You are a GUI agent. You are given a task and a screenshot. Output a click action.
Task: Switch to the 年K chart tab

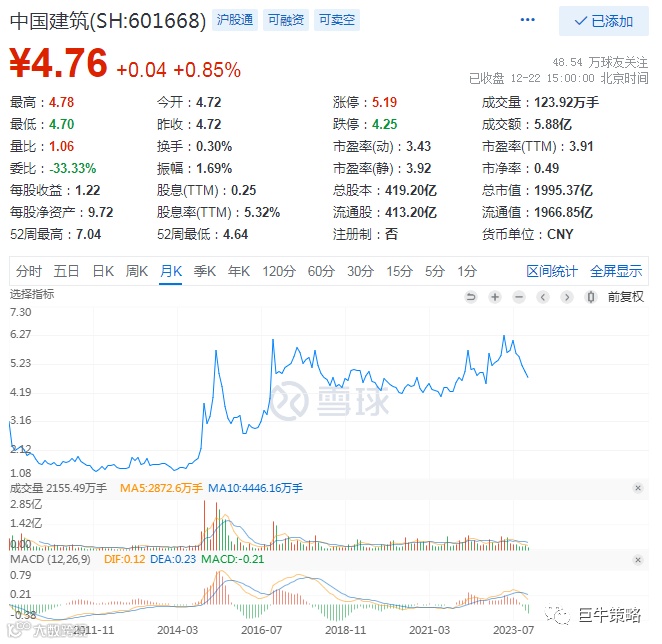pyautogui.click(x=239, y=271)
